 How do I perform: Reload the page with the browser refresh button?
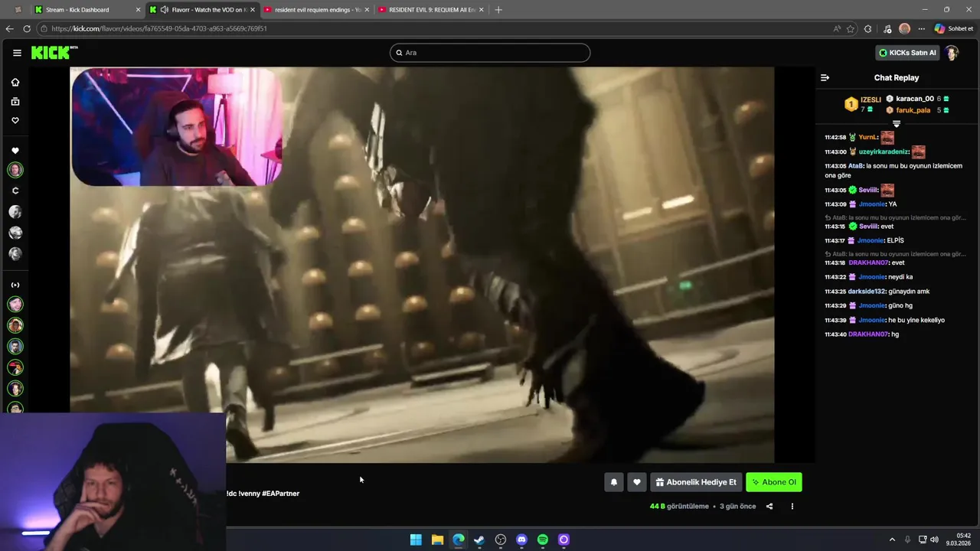[x=27, y=28]
